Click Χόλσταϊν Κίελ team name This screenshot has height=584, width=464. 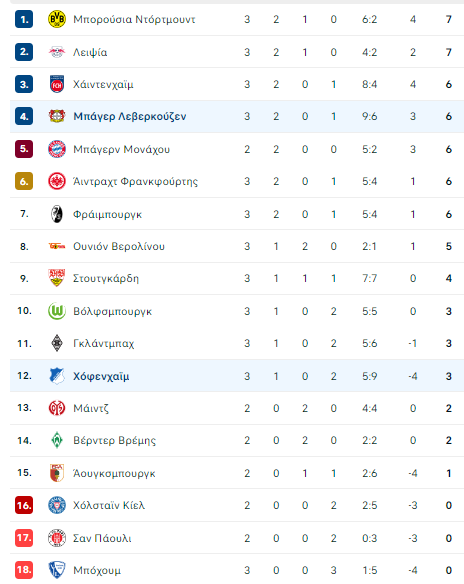[x=109, y=505]
